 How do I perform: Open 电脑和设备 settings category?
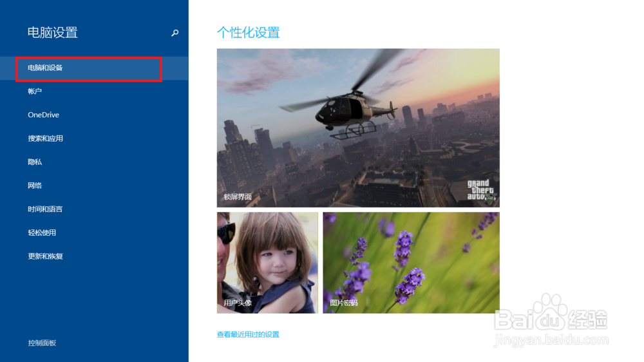(x=94, y=68)
